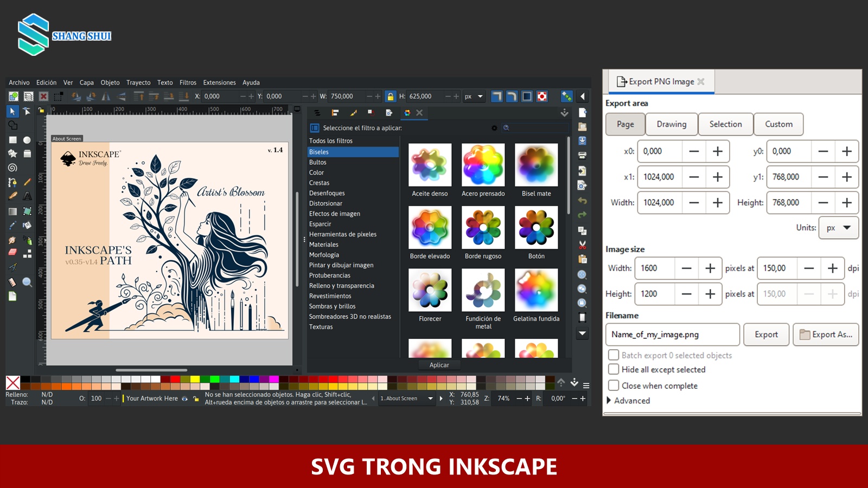Click the Export As... button
The image size is (868, 488).
coord(826,335)
